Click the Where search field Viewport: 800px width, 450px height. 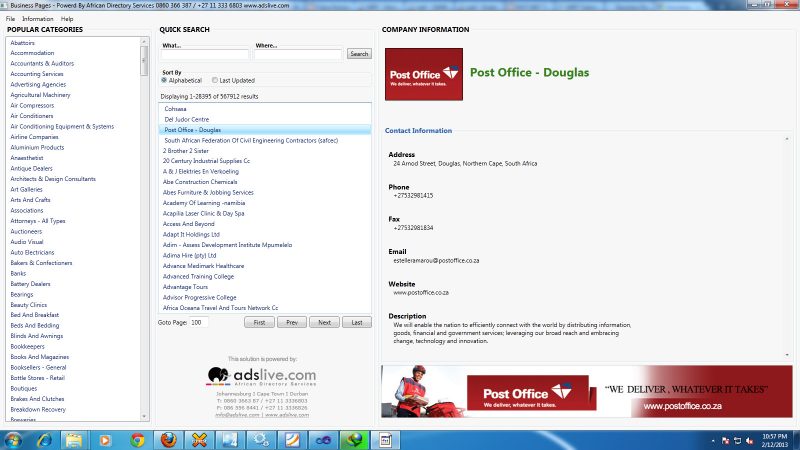click(298, 55)
